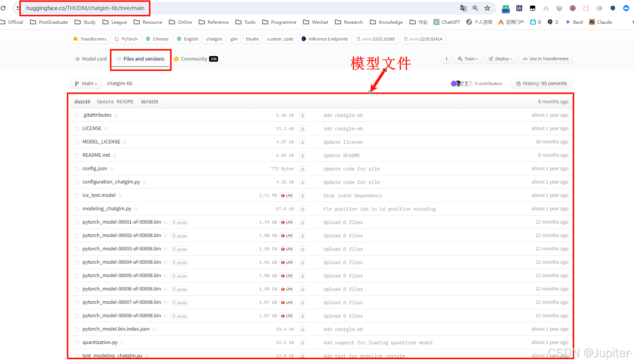This screenshot has width=634, height=364.
Task: Click the download icon for modeling_chatglm.py
Action: pyautogui.click(x=303, y=209)
